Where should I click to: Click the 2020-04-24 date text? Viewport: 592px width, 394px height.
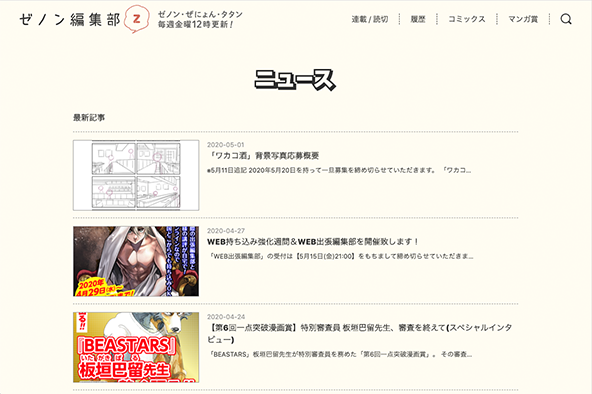click(226, 317)
